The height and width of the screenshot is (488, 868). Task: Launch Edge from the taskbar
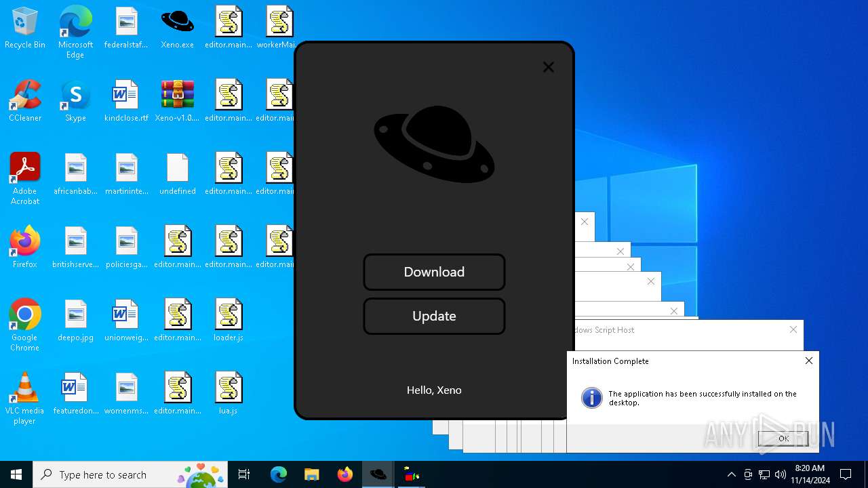[x=279, y=474]
